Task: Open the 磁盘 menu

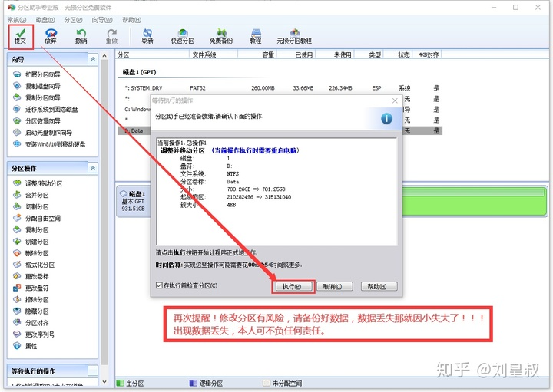Action: 45,20
